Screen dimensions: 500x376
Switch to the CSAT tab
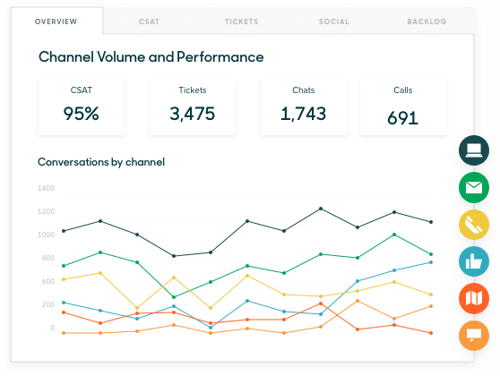(x=149, y=22)
